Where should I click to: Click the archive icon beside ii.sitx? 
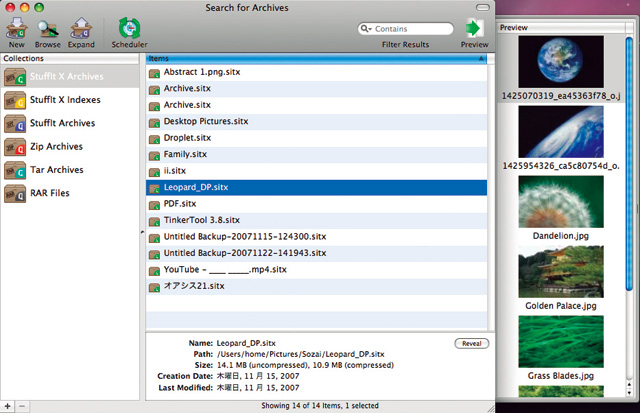(154, 172)
